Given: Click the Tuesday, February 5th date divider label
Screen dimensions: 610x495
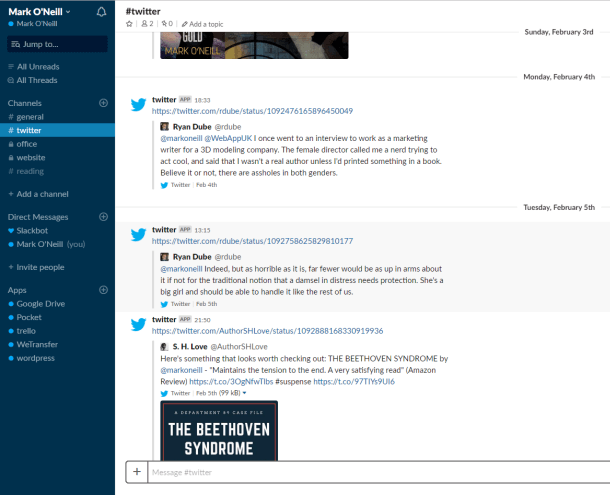Looking at the screenshot, I should [559, 207].
